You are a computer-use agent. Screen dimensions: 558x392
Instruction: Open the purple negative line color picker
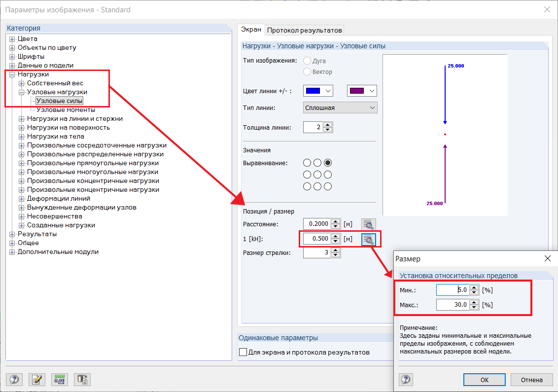tap(362, 91)
